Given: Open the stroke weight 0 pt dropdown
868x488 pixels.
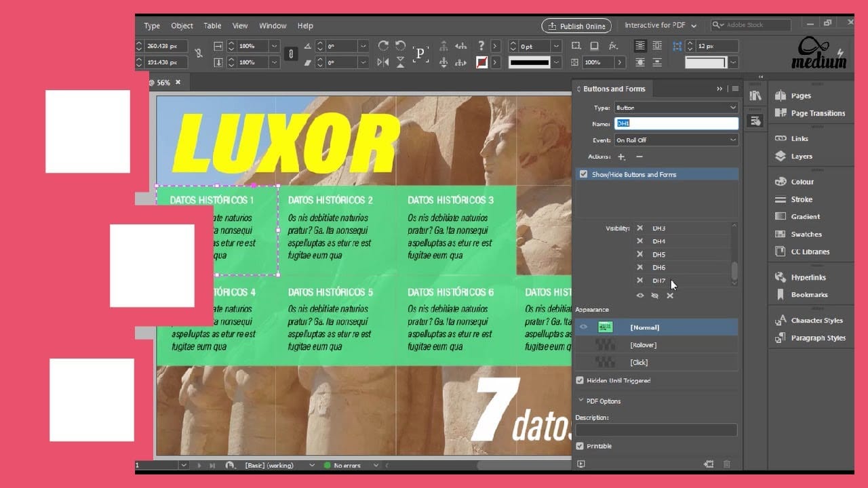Looking at the screenshot, I should click(x=557, y=46).
